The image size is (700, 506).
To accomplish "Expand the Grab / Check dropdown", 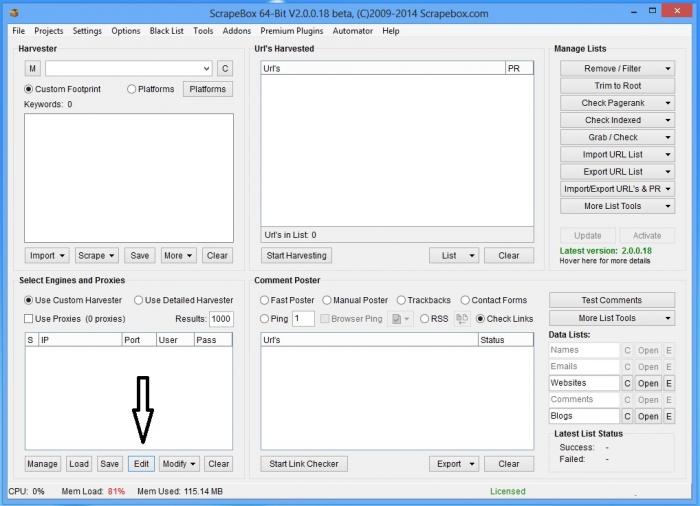I will pyautogui.click(x=668, y=138).
